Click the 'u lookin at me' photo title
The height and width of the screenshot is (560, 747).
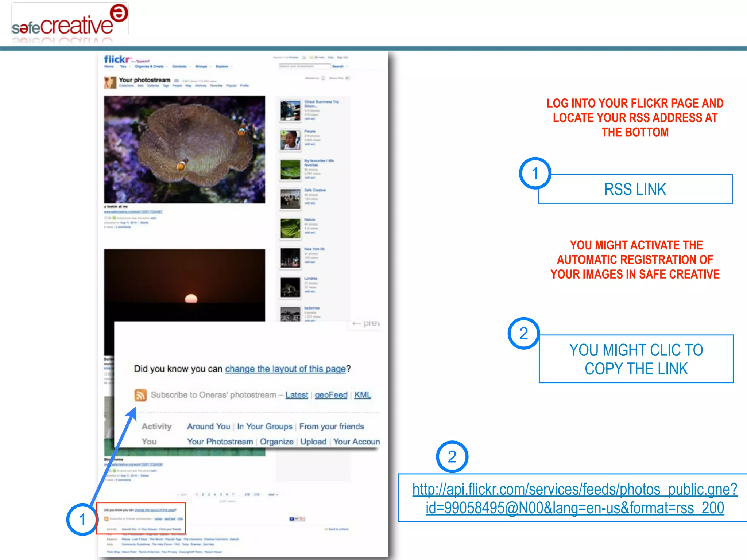point(116,206)
